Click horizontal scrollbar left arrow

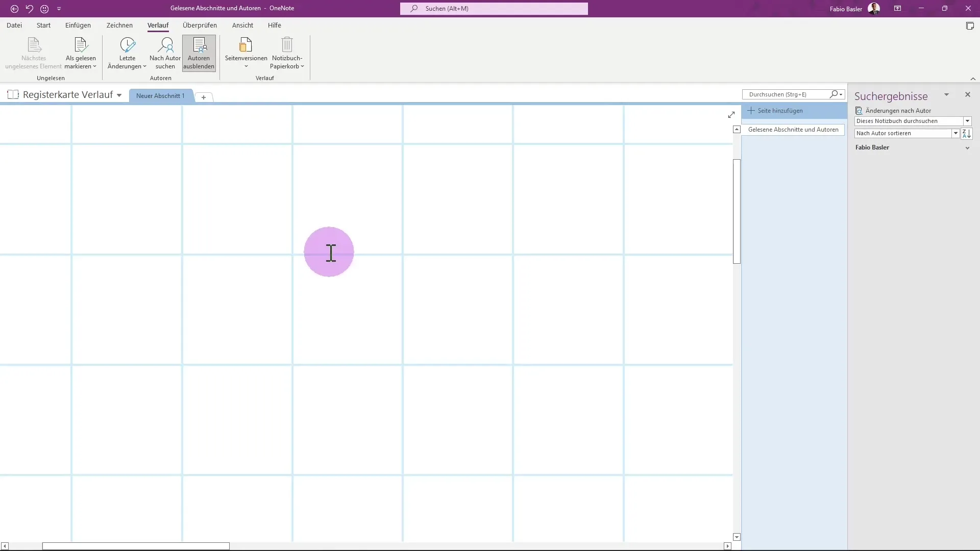[x=5, y=546]
